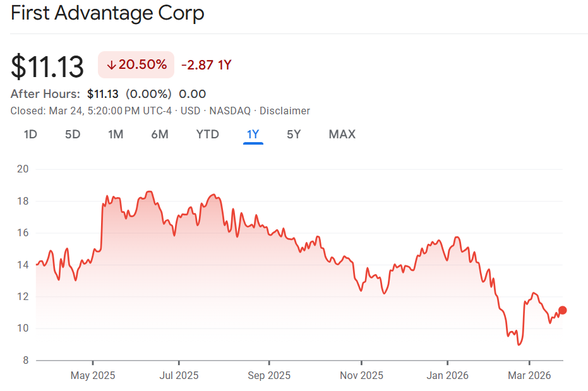Select the 1M time range
Viewport: 588px width, 391px height.
tap(116, 134)
